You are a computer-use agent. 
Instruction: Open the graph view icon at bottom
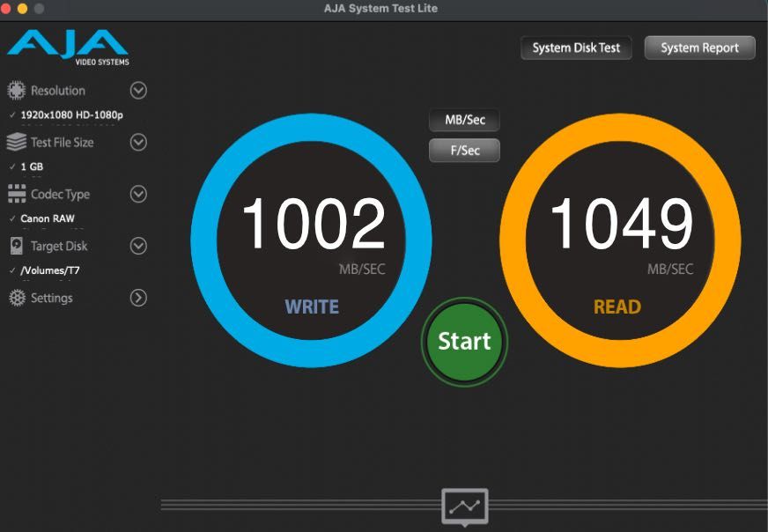465,506
